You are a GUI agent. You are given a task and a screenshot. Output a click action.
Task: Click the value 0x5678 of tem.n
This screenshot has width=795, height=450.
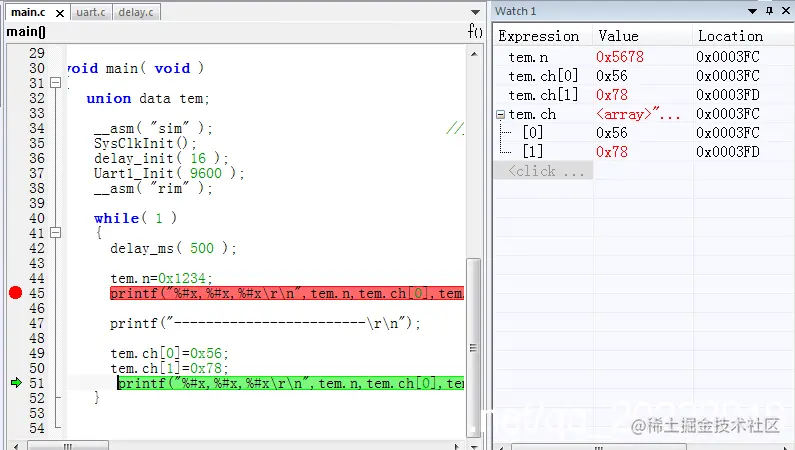click(x=620, y=57)
